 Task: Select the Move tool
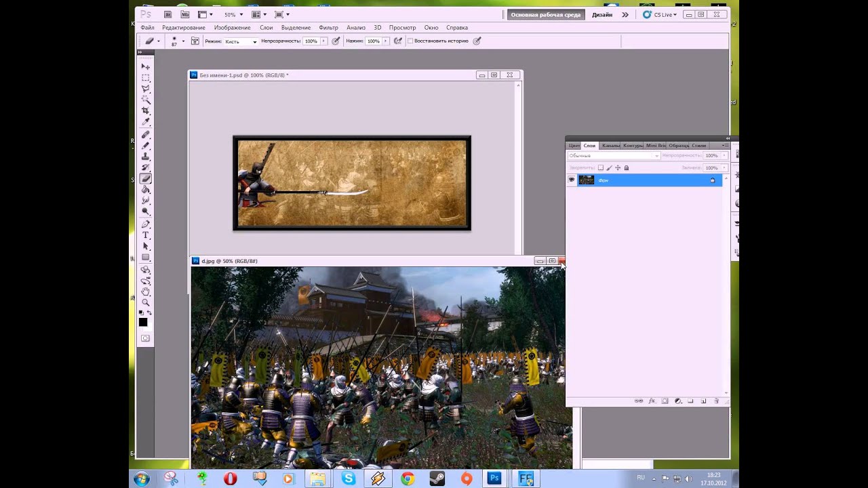(x=145, y=66)
